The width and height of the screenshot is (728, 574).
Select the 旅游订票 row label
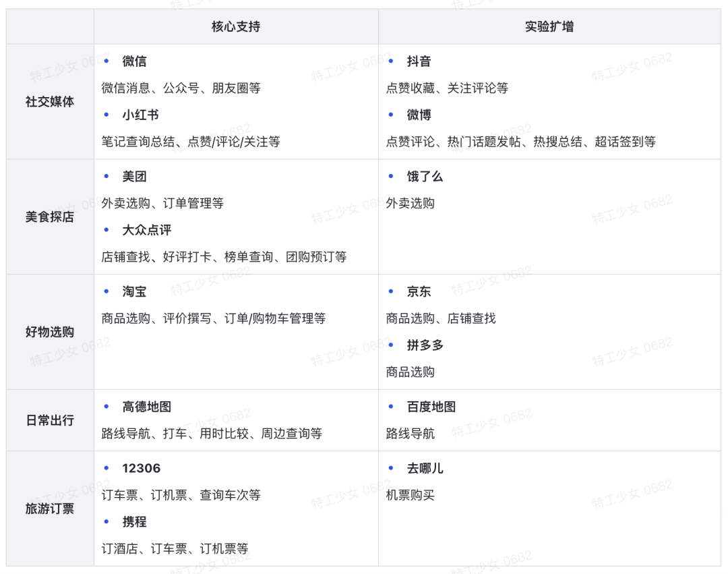pos(50,509)
